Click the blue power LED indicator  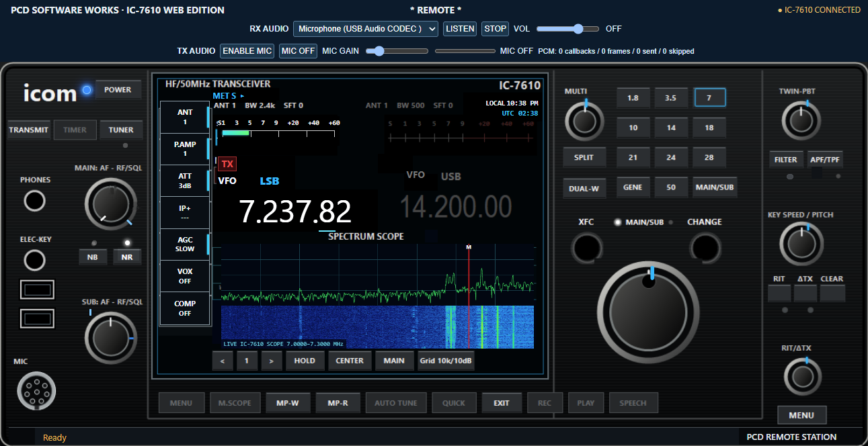(x=86, y=90)
